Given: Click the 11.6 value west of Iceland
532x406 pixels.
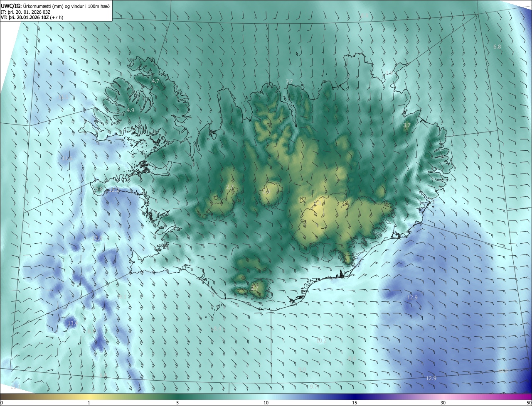Looking at the screenshot, I should click(x=67, y=159).
